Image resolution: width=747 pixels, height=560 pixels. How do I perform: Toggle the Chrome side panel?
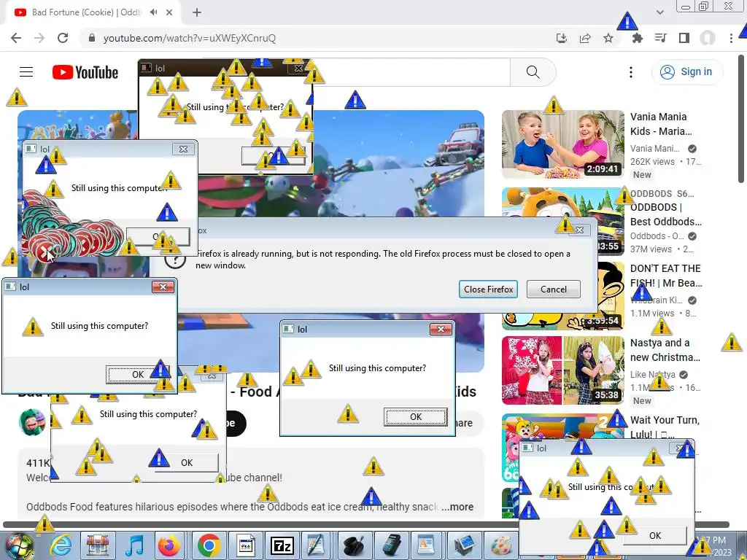[x=684, y=38]
